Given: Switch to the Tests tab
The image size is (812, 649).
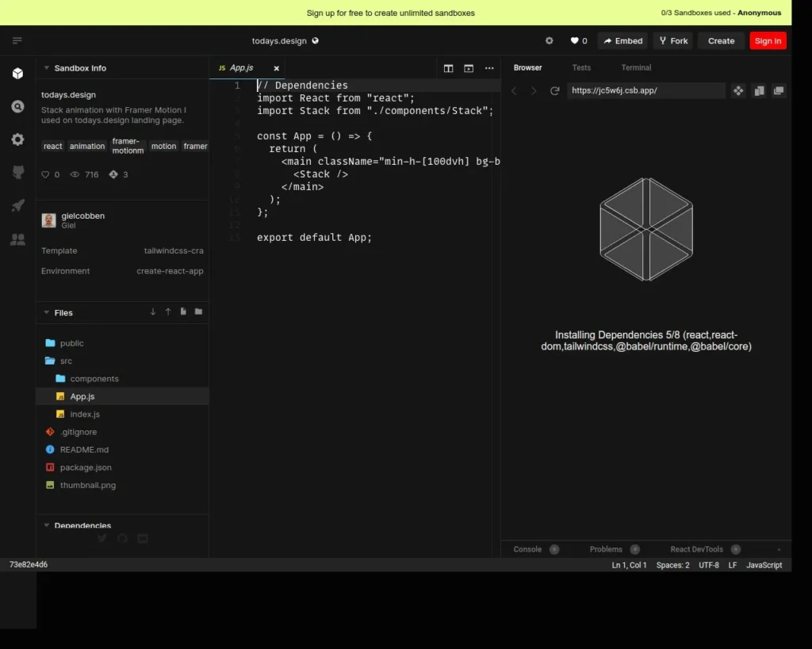Looking at the screenshot, I should 581,68.
